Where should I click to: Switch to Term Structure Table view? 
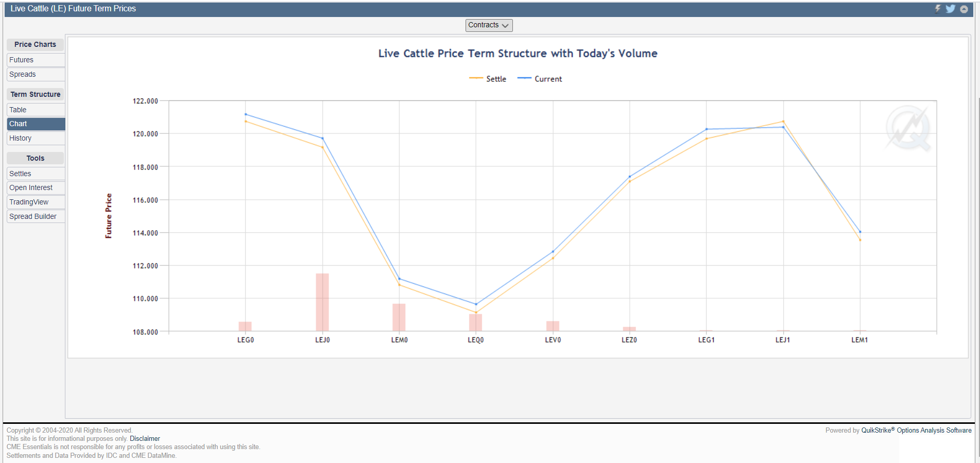[x=36, y=110]
